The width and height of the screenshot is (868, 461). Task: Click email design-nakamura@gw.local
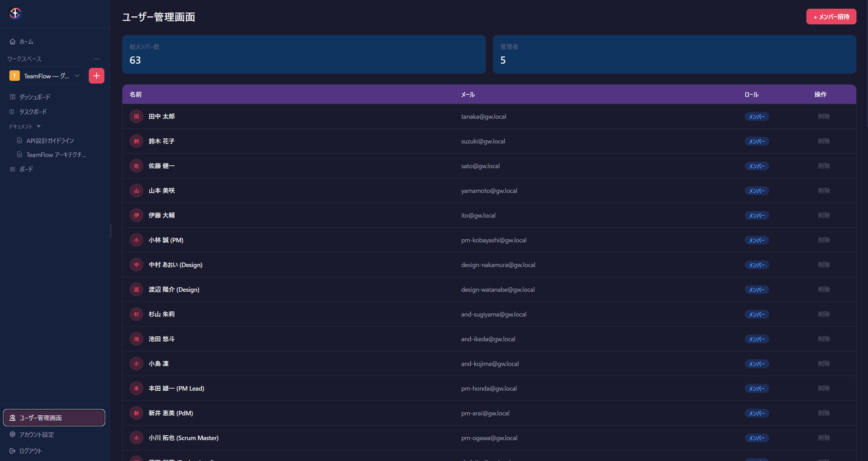click(x=498, y=265)
